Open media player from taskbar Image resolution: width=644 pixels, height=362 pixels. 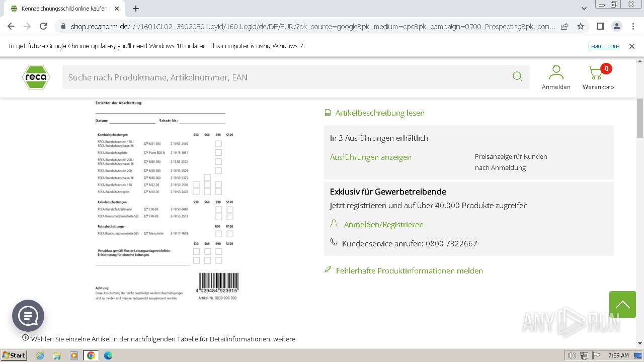tap(74, 355)
